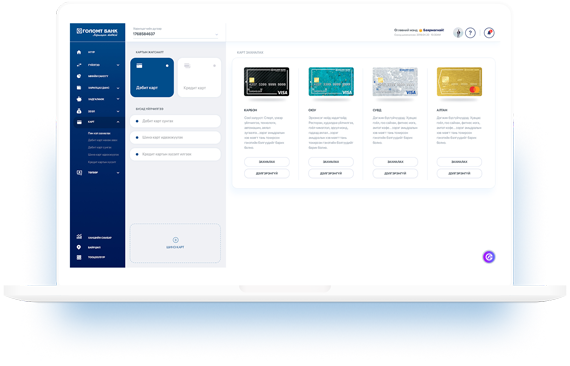Click ДЭЛГЭРЭНГҮЙ under the Оюу card
The width and height of the screenshot is (570, 366).
coord(331,173)
